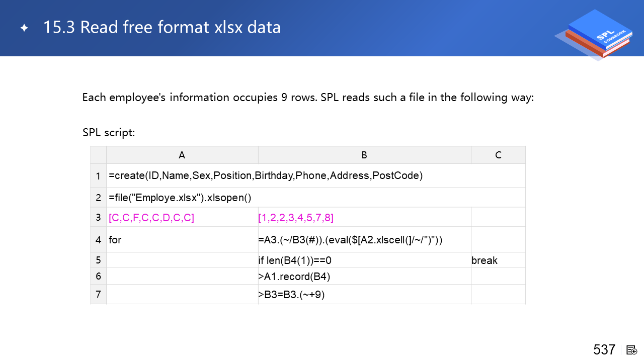This screenshot has width=644, height=362.
Task: Click the pink [1,2,2,3,4,5,7,8] cell
Action: (296, 218)
